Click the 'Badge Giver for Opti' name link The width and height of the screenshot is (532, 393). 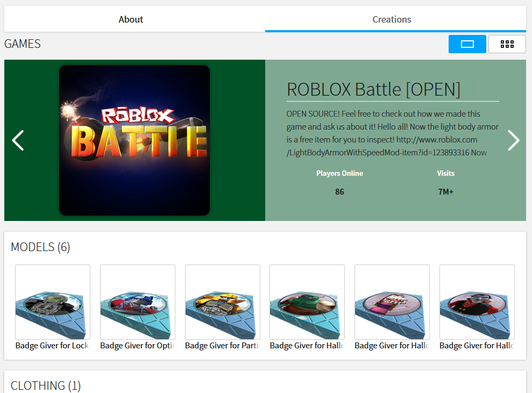[137, 346]
